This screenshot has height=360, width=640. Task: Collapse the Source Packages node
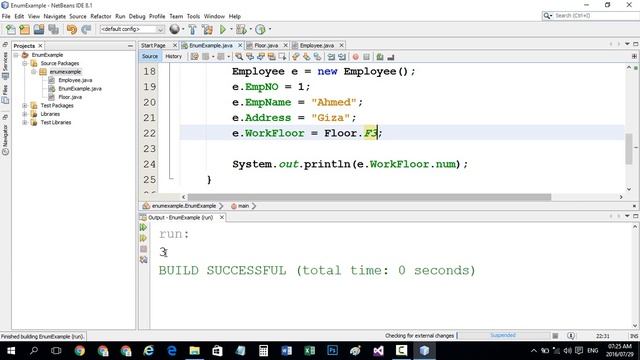coord(24,63)
